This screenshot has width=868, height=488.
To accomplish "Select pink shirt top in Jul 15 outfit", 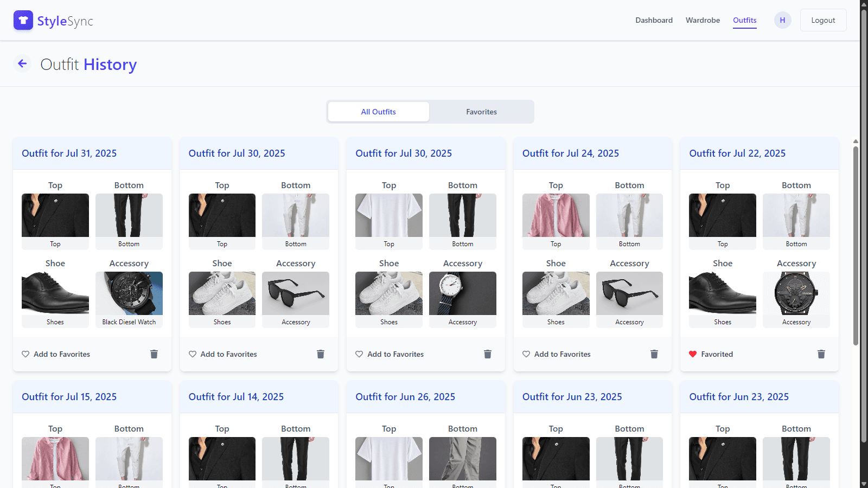I will pos(55,459).
